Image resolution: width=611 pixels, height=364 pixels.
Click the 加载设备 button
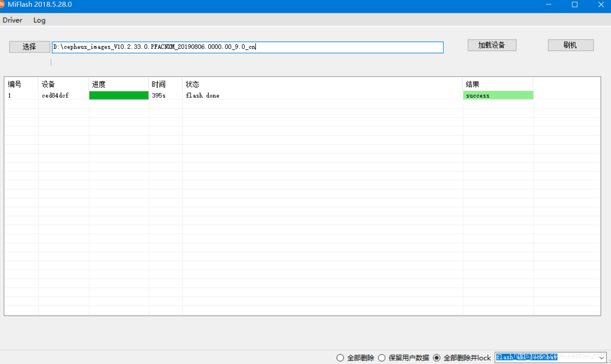pos(492,45)
